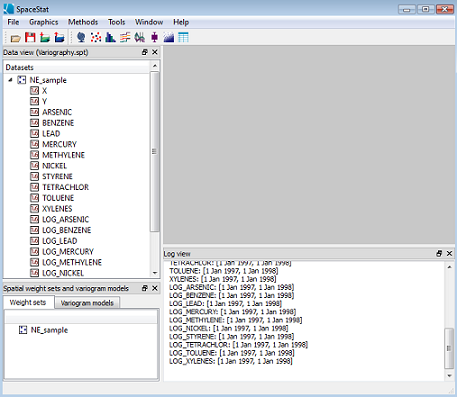Click icon beside LOG_LEAD variable

pos(34,241)
